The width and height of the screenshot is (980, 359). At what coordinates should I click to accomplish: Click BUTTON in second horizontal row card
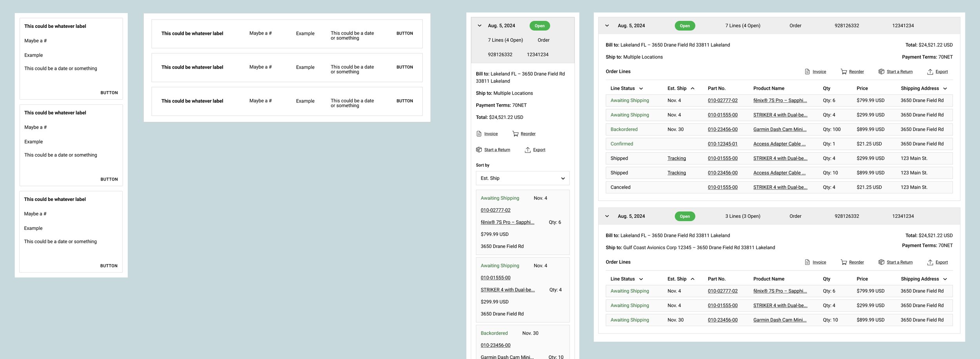(x=405, y=67)
